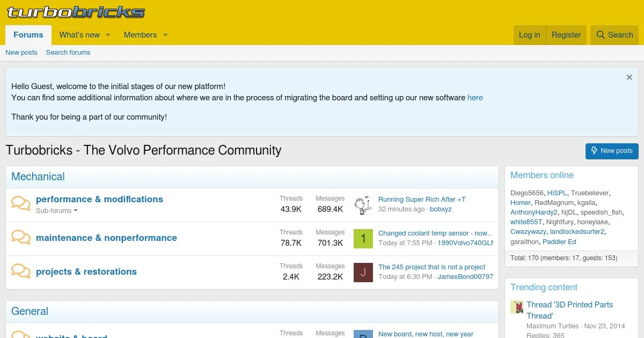Click the 78.7K threads count
The width and height of the screenshot is (644, 338).
click(x=291, y=243)
